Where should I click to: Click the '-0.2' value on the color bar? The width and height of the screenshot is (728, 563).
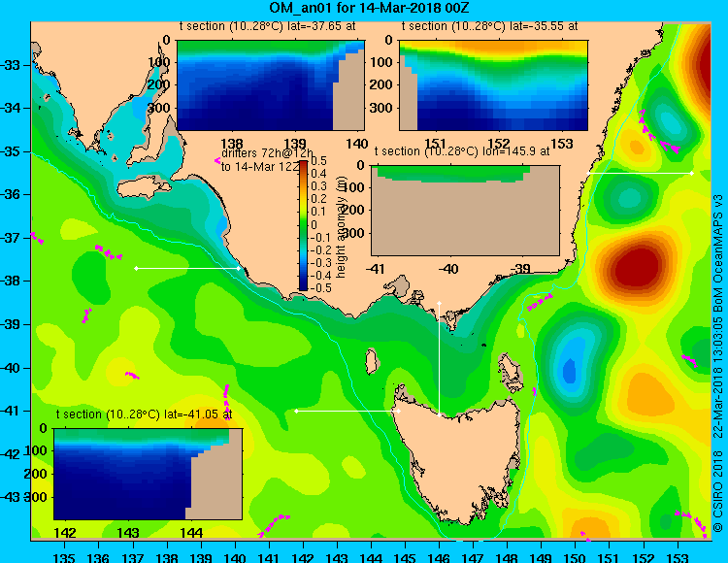click(x=321, y=250)
